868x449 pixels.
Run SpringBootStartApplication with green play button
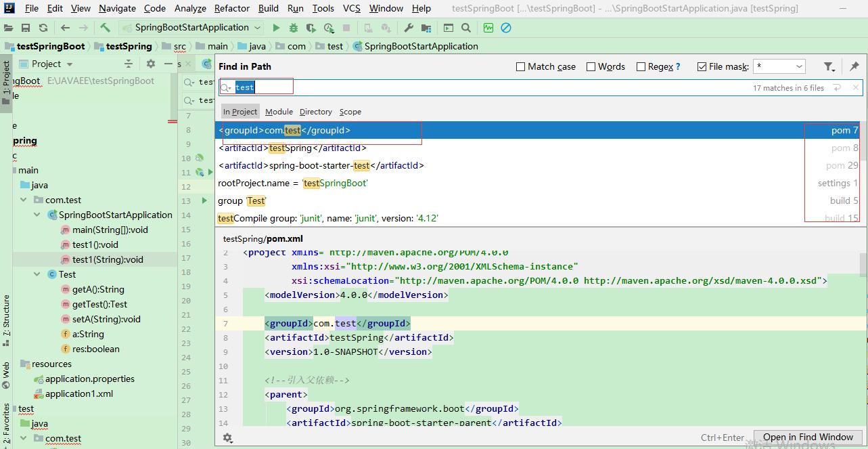[x=276, y=28]
